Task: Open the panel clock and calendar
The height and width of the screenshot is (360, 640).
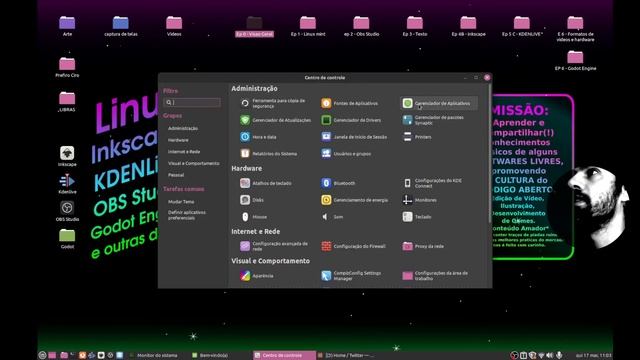Action: point(593,356)
